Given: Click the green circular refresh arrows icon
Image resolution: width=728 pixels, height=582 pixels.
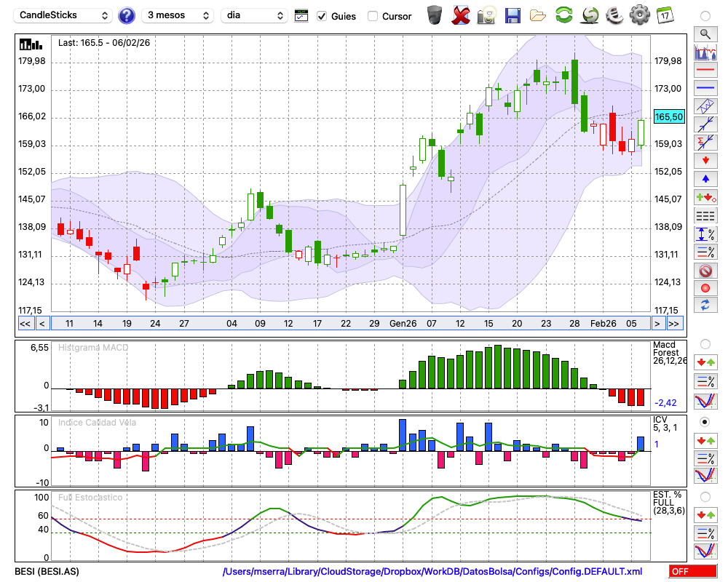Looking at the screenshot, I should coord(563,15).
